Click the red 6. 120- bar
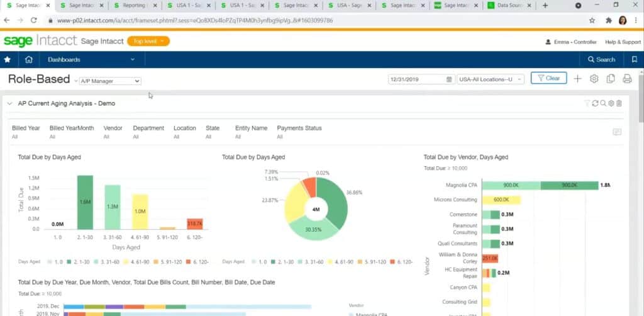This screenshot has width=644, height=316. (x=195, y=224)
